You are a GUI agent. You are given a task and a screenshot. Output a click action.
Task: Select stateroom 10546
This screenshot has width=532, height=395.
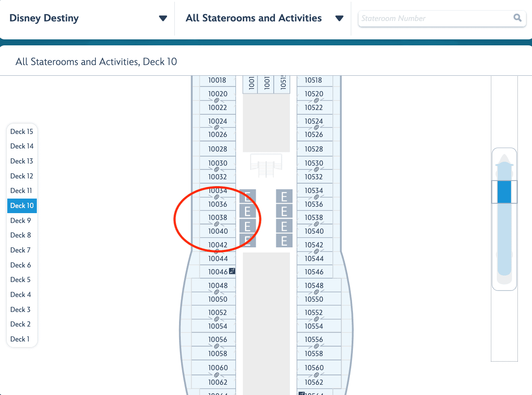(314, 272)
